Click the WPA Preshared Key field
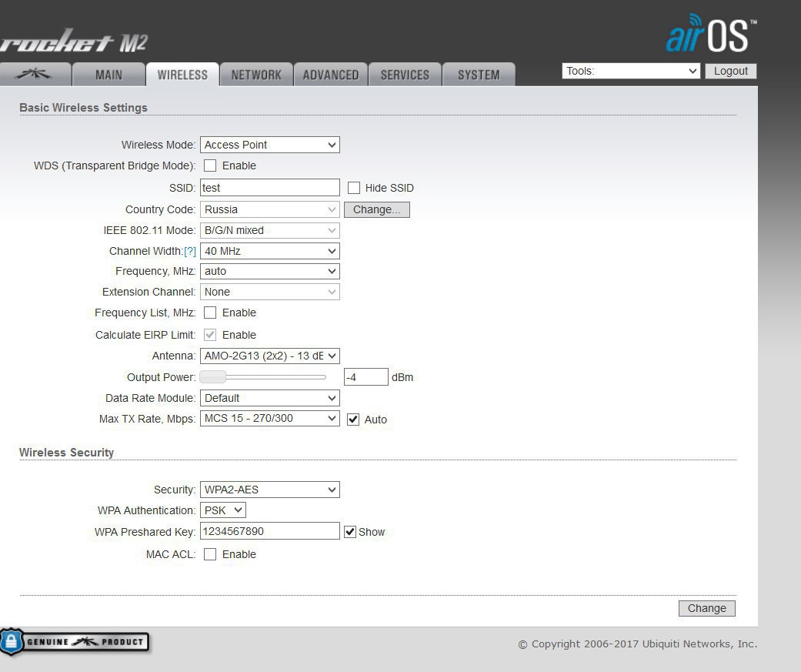Image resolution: width=801 pixels, height=672 pixels. 270,531
